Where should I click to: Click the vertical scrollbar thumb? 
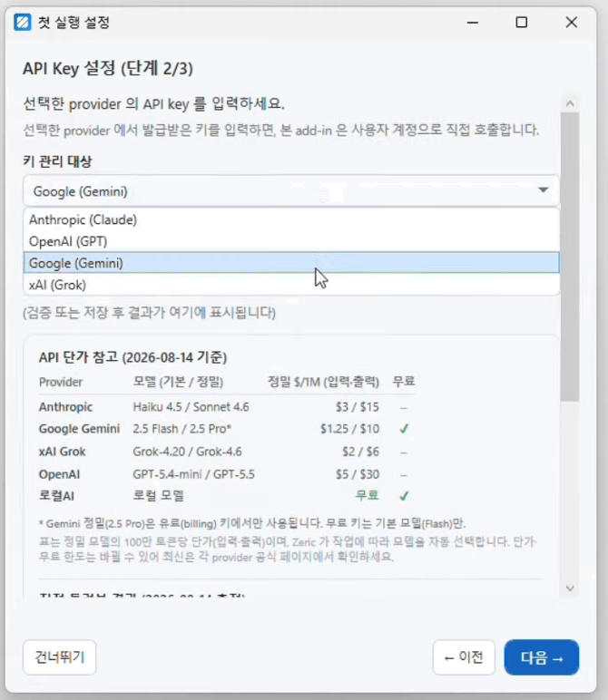pos(570,257)
